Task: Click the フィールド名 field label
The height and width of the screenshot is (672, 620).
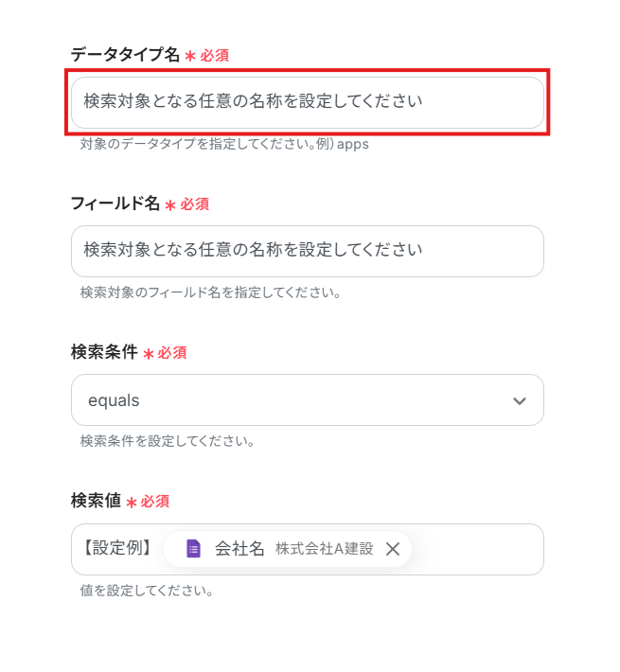Action: [x=115, y=203]
